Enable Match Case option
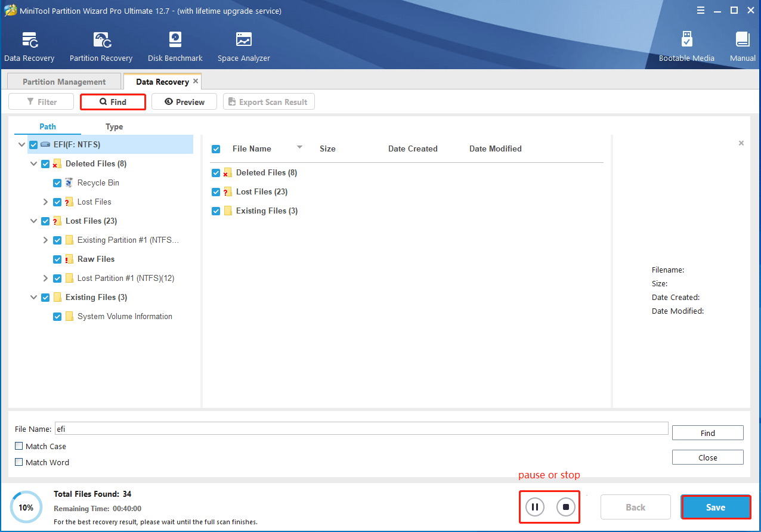The height and width of the screenshot is (532, 761). [19, 446]
